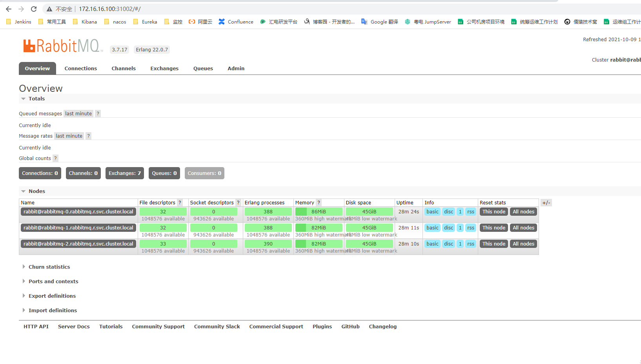Click the browser forward arrow

pos(21,9)
